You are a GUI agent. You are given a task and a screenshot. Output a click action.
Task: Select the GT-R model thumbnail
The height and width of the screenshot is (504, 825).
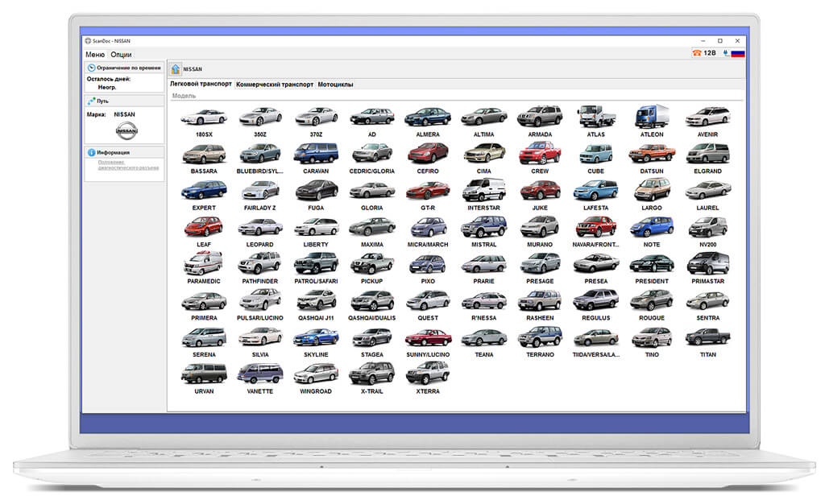[428, 195]
